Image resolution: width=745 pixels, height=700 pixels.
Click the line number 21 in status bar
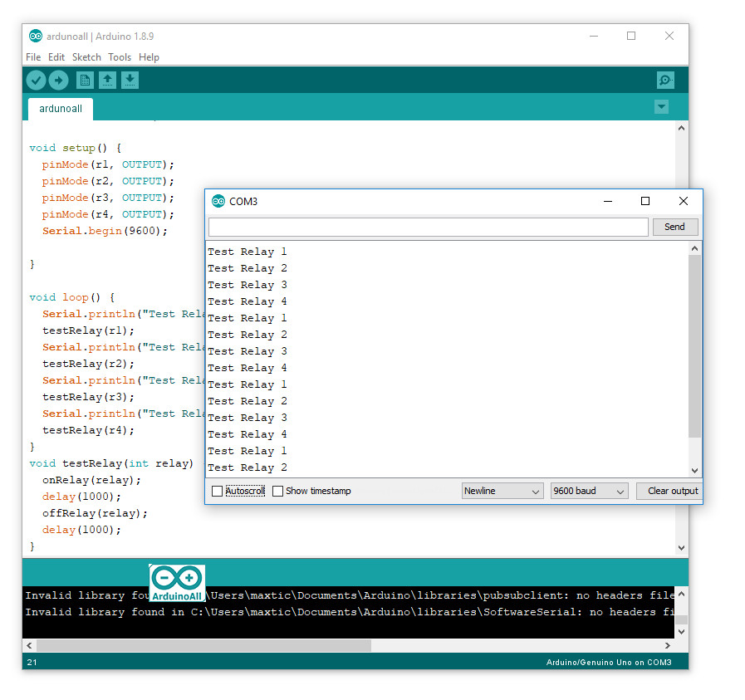tap(32, 663)
